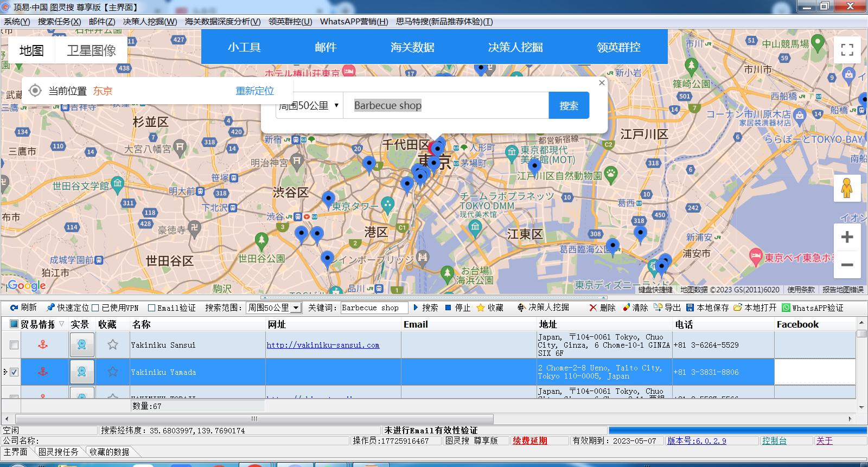Click 快速定位 quick locate pin icon
The height and width of the screenshot is (467, 868).
[x=50, y=308]
